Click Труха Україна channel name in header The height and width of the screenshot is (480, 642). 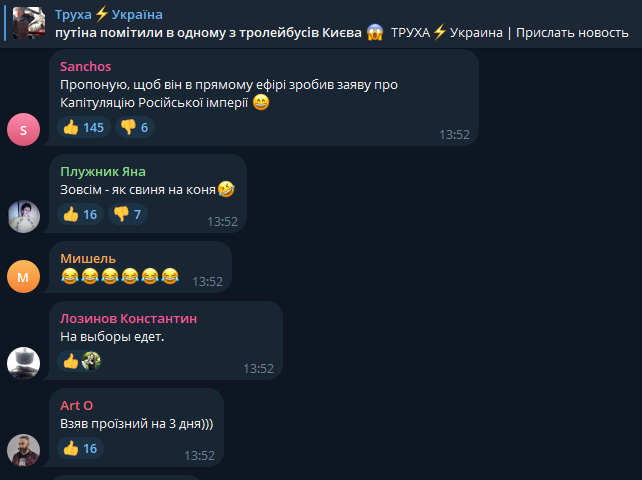pos(109,14)
